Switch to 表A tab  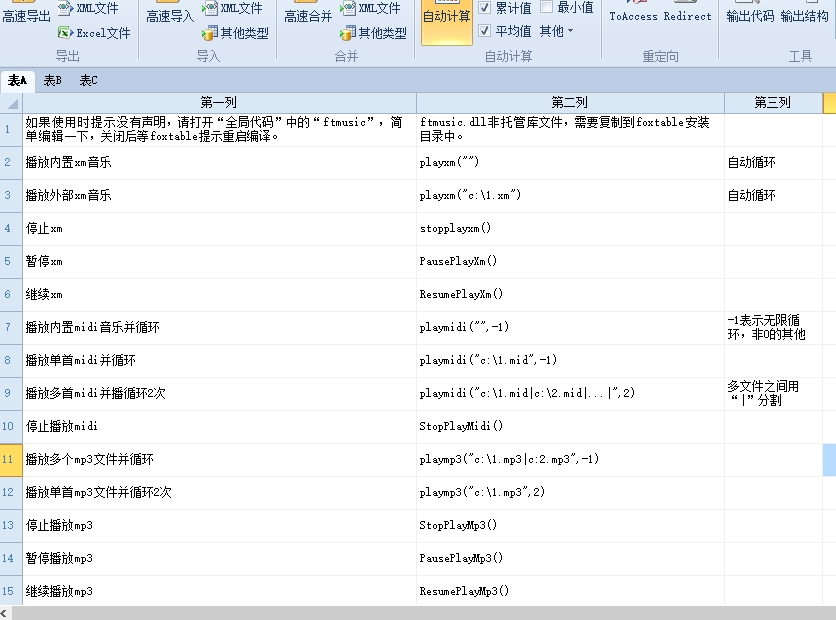pyautogui.click(x=17, y=80)
